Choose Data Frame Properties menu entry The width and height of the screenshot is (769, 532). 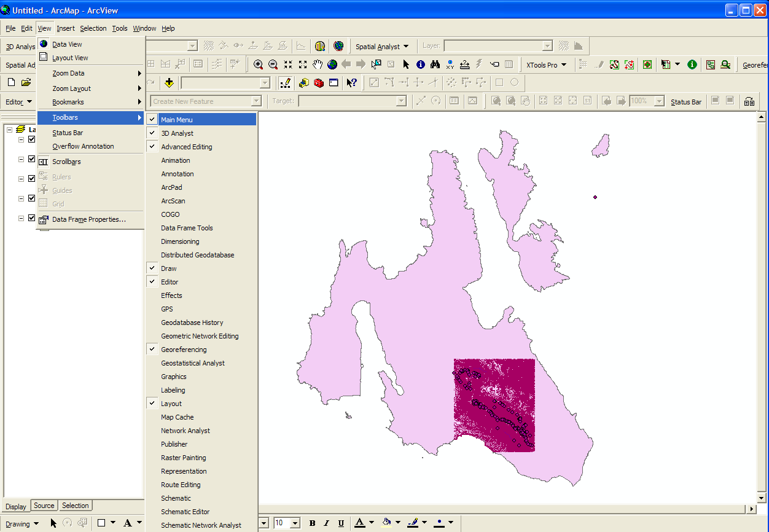(x=90, y=219)
